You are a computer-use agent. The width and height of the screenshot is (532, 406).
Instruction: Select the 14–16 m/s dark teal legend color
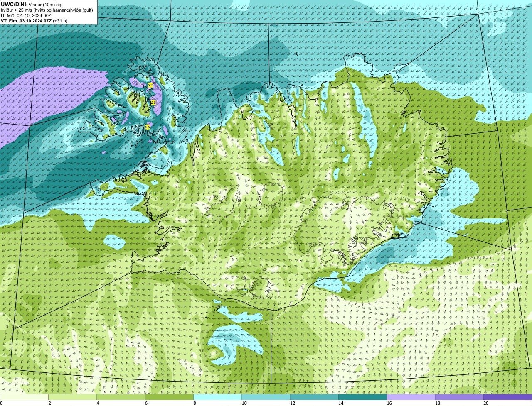coord(363,397)
